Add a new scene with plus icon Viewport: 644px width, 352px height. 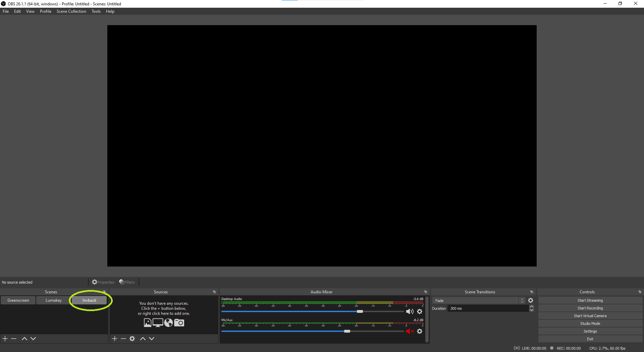point(5,339)
